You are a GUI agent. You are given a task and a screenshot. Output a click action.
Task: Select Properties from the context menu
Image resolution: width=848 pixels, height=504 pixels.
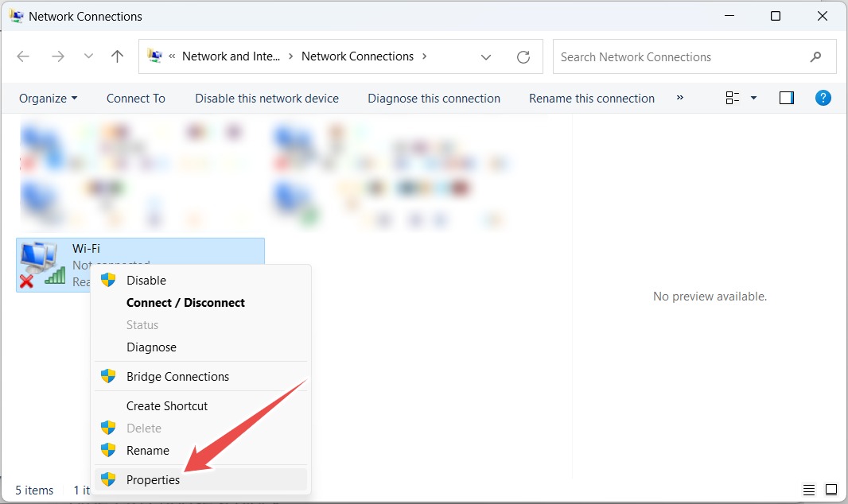154,479
